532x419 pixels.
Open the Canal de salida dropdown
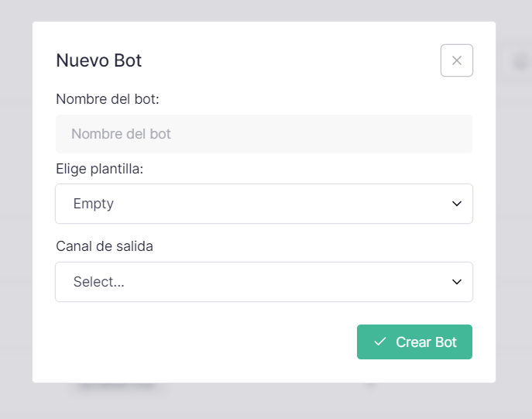pos(264,282)
